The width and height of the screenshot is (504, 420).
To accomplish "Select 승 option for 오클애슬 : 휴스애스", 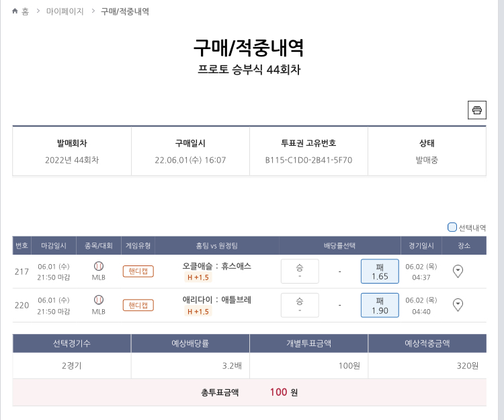I will click(300, 271).
